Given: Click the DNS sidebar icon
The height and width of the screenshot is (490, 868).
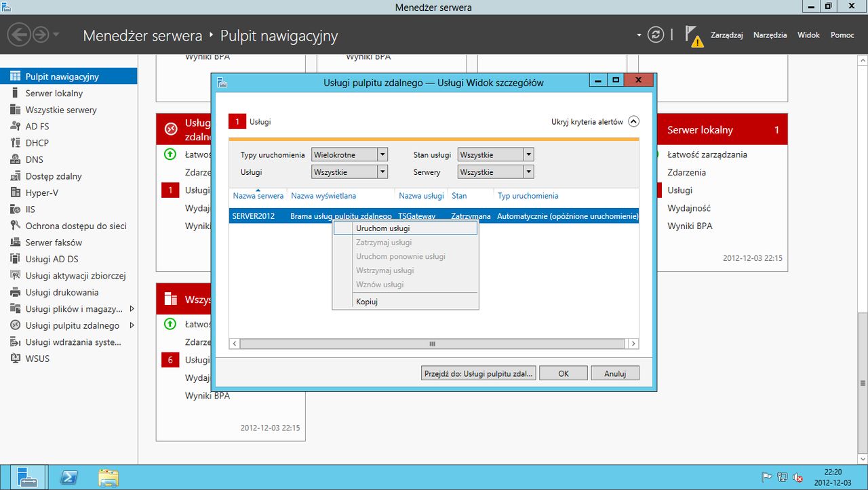Looking at the screenshot, I should 15,159.
